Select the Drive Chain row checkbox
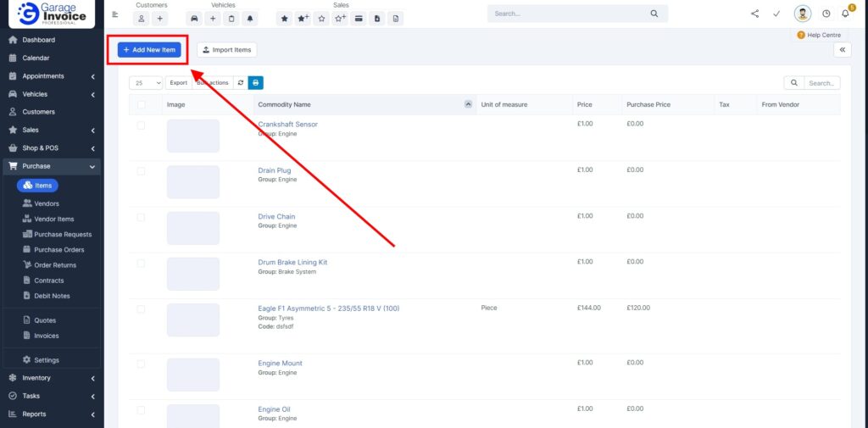868x428 pixels. coord(141,216)
